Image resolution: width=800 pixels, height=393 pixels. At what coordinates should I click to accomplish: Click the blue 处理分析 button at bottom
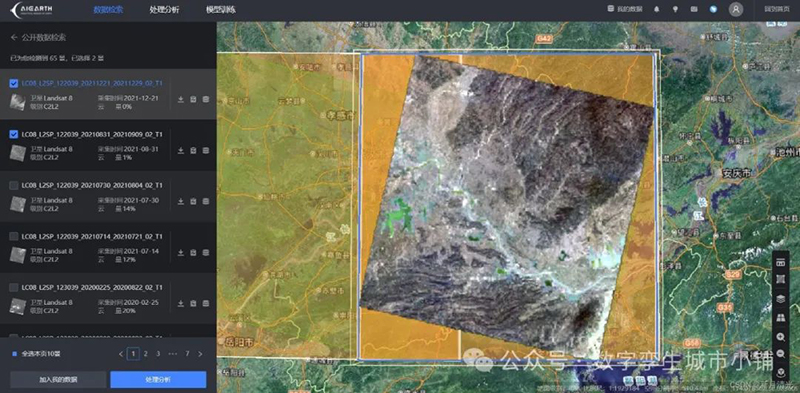point(158,380)
